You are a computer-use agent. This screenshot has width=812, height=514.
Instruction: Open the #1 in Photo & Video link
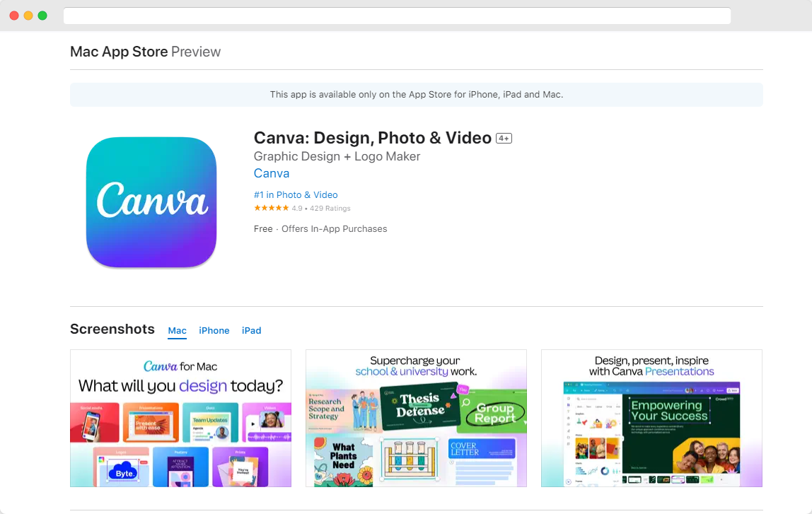coord(296,194)
